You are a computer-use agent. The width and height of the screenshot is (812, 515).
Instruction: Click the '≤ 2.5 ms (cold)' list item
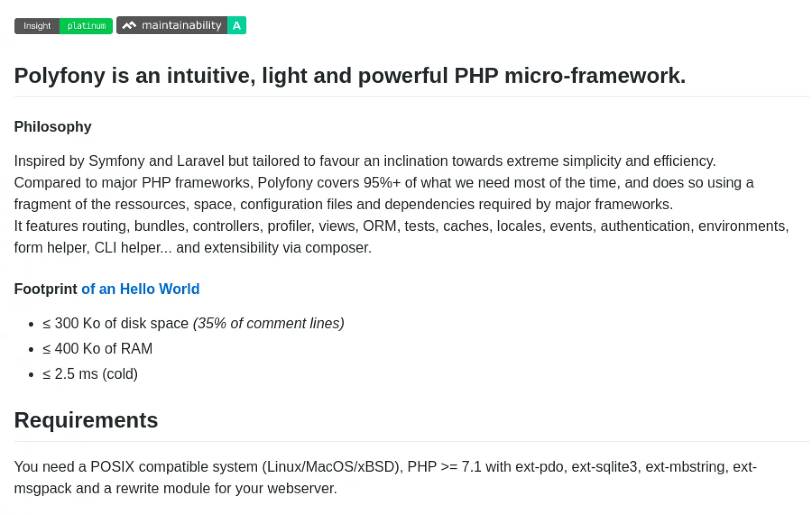[90, 374]
